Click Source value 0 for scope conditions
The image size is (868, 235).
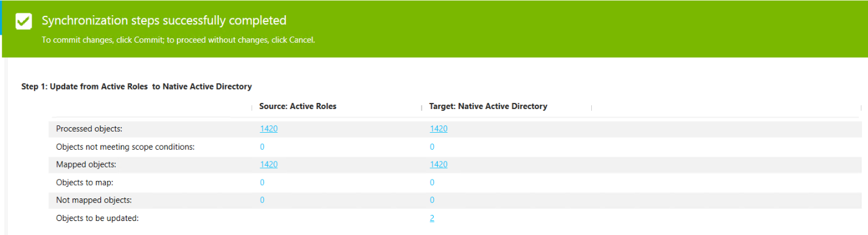(x=262, y=147)
